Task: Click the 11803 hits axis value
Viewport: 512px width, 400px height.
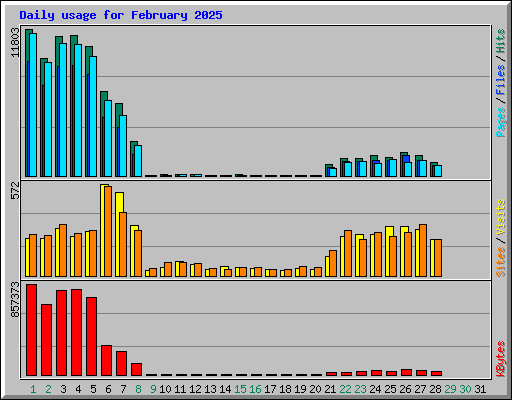Action: click(15, 42)
